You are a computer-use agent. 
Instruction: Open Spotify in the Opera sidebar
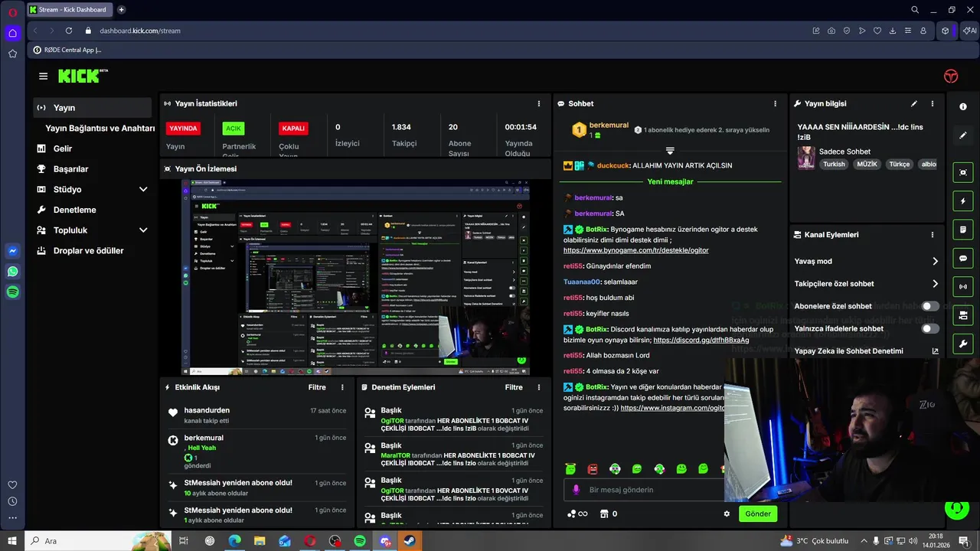pyautogui.click(x=12, y=292)
